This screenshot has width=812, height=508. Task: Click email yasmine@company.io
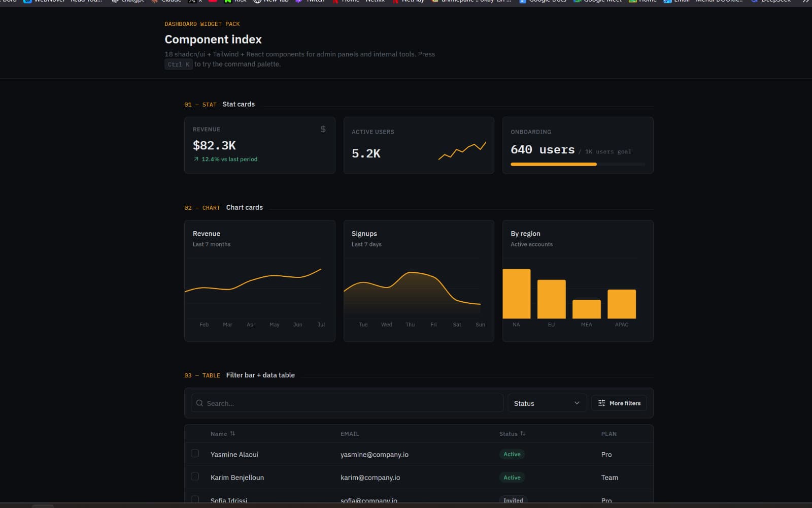point(375,455)
